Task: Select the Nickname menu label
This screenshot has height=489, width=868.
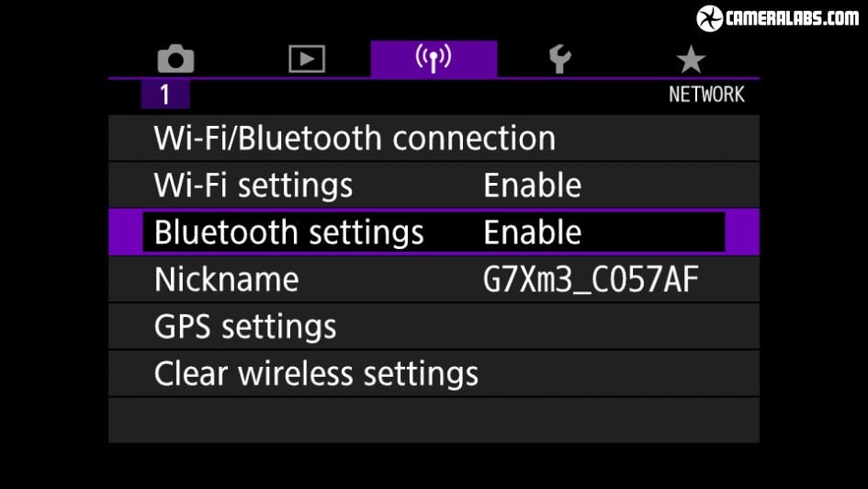Action: point(226,279)
